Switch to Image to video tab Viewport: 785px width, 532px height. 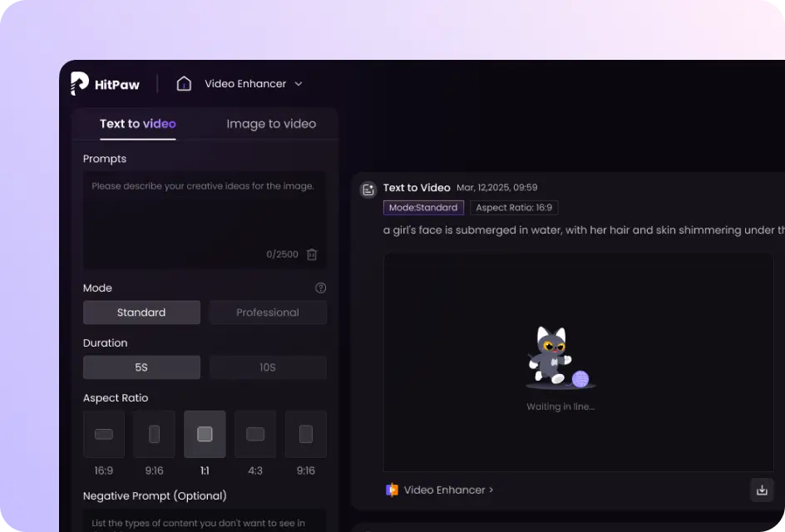(271, 124)
